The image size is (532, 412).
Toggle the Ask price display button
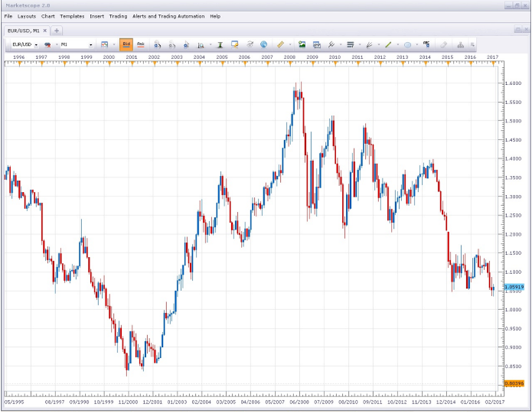tap(140, 44)
